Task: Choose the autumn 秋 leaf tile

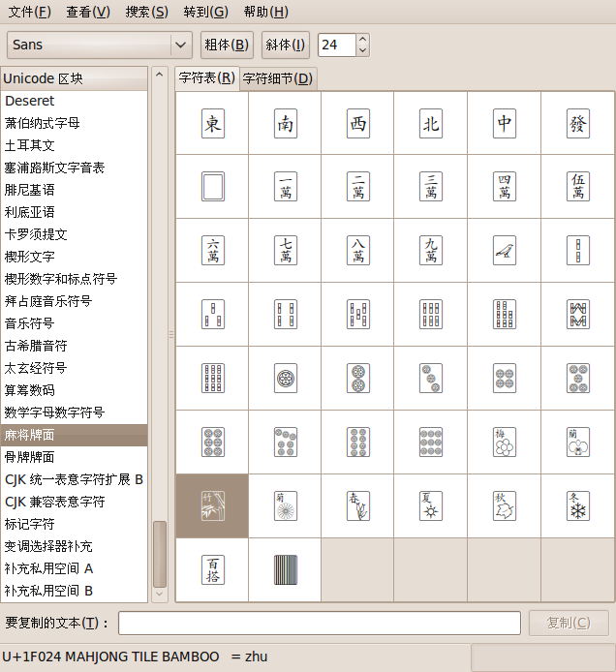Action: (x=504, y=506)
